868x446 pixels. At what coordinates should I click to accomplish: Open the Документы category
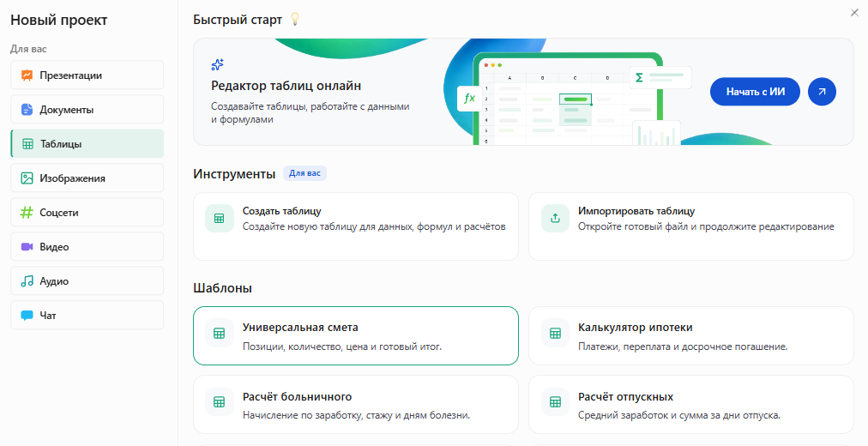point(87,109)
